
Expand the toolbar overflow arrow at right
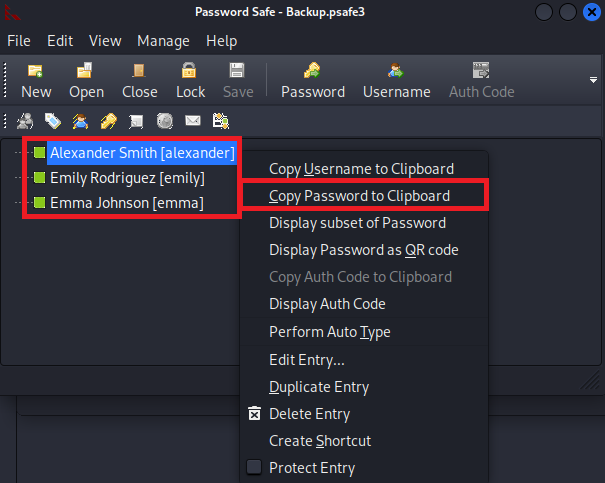[x=591, y=80]
